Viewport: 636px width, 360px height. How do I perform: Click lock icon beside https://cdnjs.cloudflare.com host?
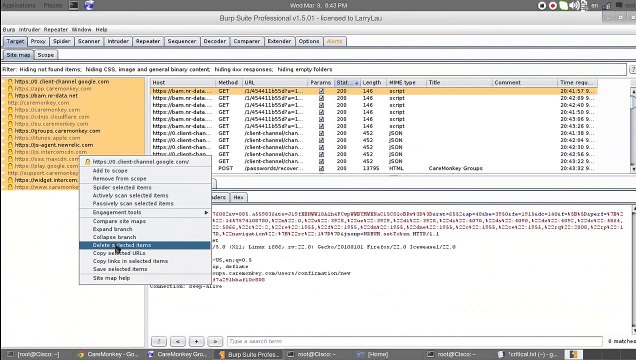click(11, 117)
